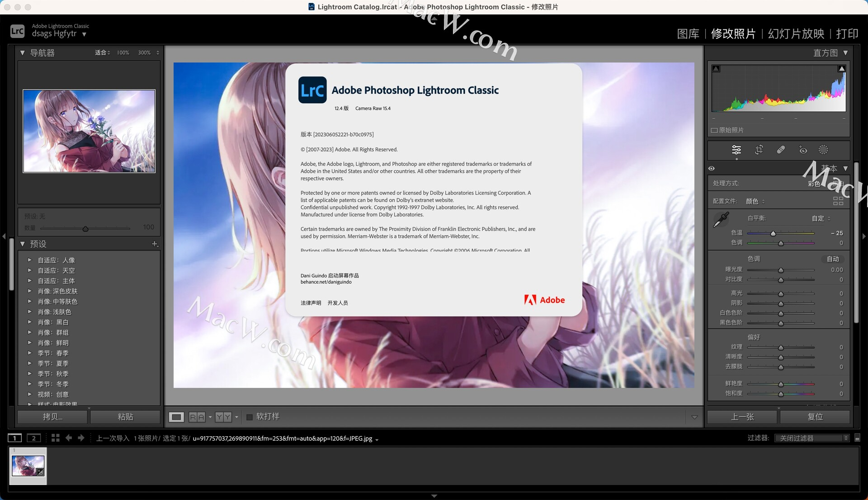This screenshot has height=500, width=868.
Task: Toggle Basic panel visibility eye
Action: (x=712, y=169)
